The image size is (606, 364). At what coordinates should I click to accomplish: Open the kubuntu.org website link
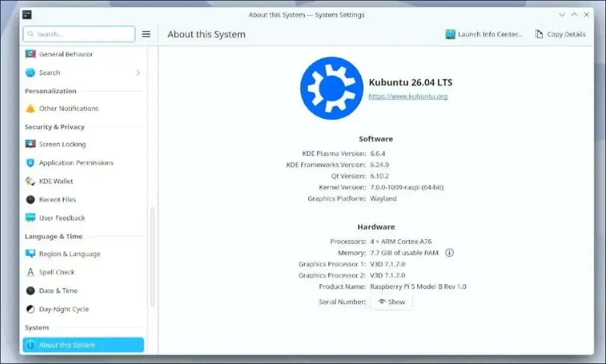[x=408, y=96]
